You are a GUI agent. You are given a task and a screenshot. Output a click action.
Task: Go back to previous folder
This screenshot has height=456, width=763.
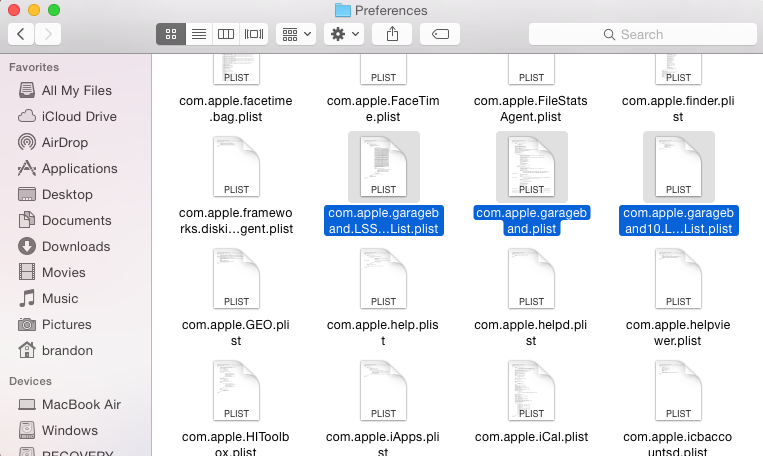tap(21, 34)
